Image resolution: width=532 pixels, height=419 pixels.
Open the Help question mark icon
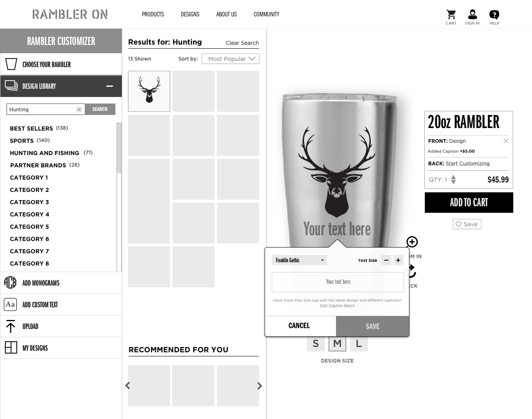494,15
